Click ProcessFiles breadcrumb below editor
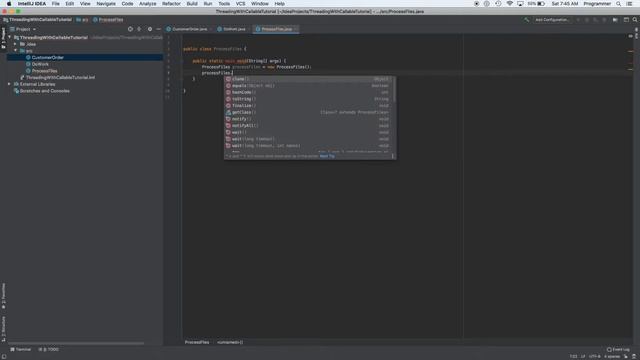 [x=197, y=342]
